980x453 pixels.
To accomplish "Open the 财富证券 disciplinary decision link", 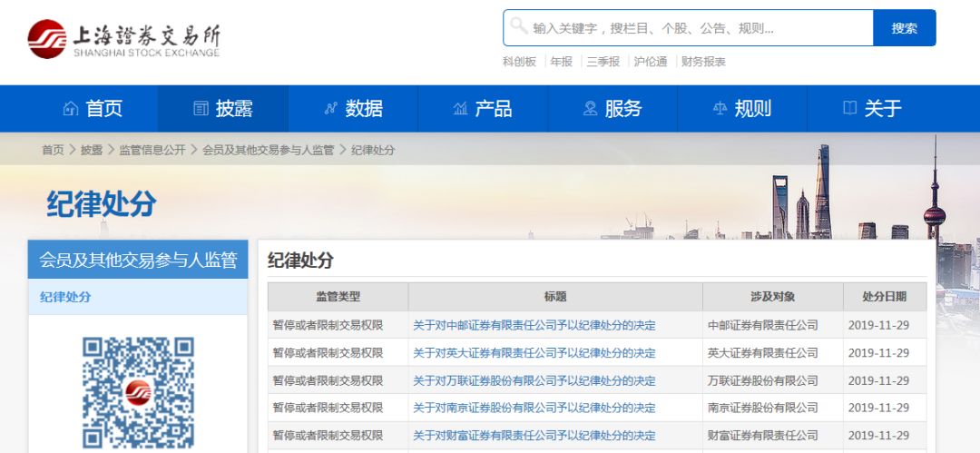I will tap(534, 436).
